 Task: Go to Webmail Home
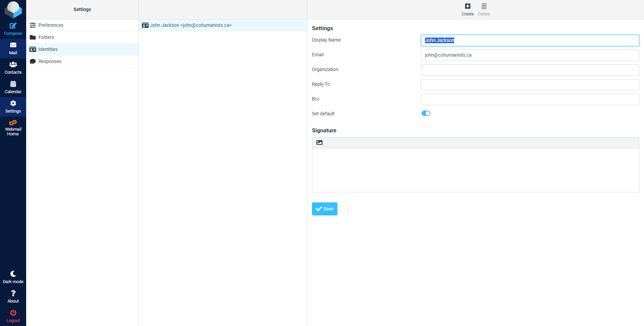pyautogui.click(x=13, y=128)
